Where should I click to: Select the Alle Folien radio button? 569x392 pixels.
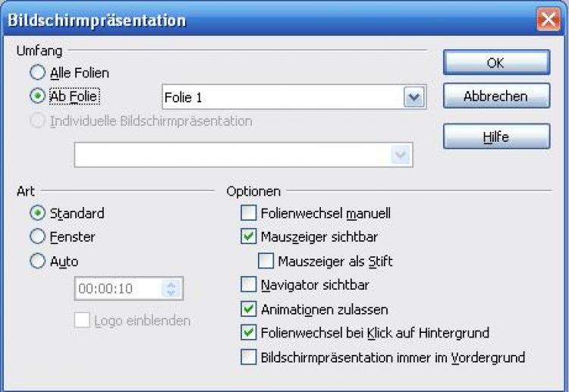pos(38,74)
